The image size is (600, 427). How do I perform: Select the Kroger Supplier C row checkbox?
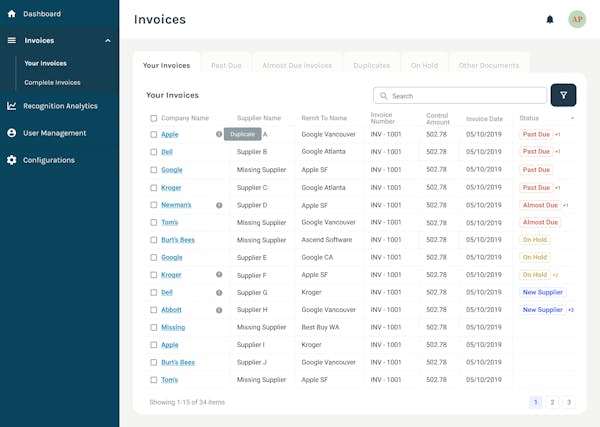pos(153,187)
